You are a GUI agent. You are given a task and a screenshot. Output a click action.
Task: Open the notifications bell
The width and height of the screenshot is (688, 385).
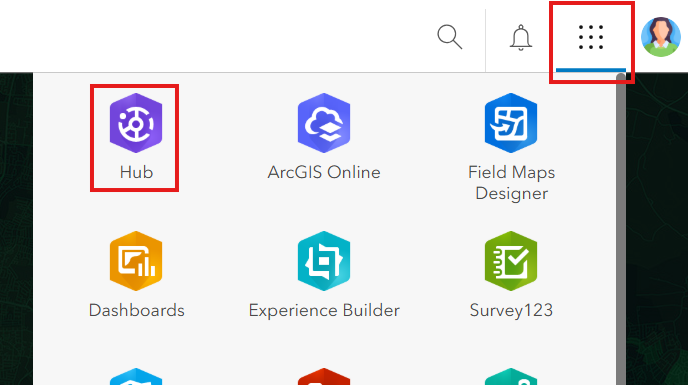(521, 38)
